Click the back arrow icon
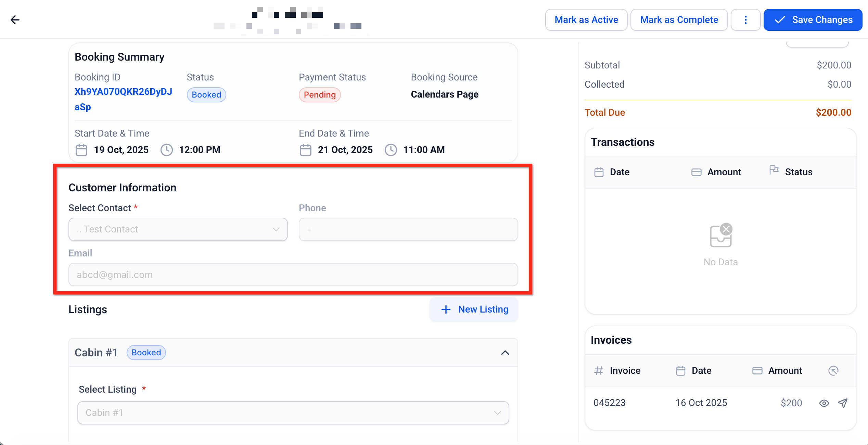This screenshot has width=868, height=445. click(15, 20)
